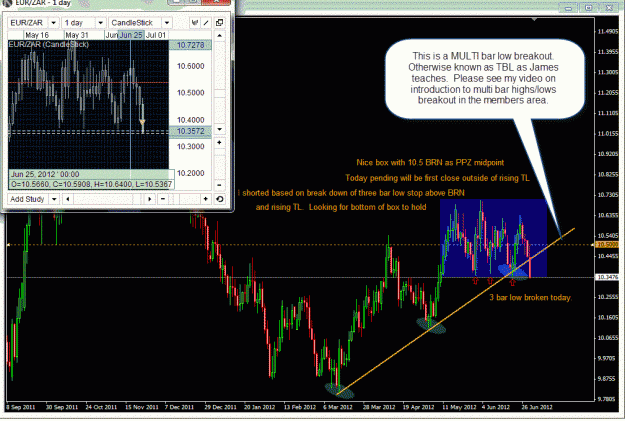
Task: Click the 3 bar low broken today note
Action: [531, 297]
